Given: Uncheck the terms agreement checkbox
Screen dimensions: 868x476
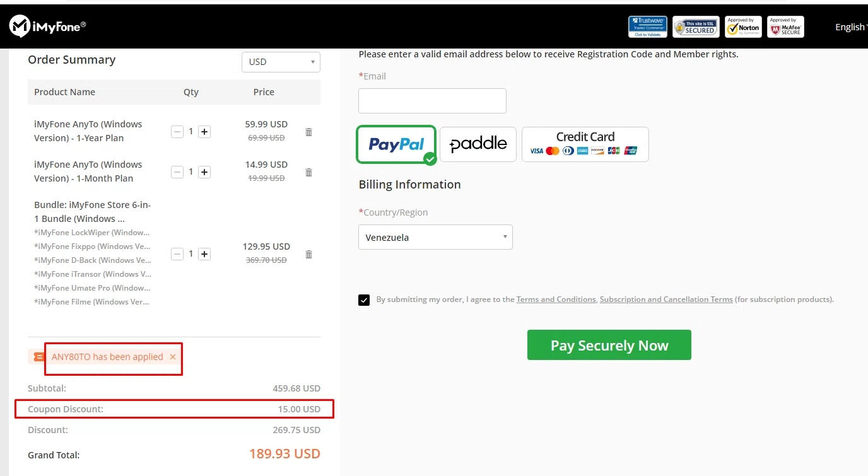Looking at the screenshot, I should [364, 300].
